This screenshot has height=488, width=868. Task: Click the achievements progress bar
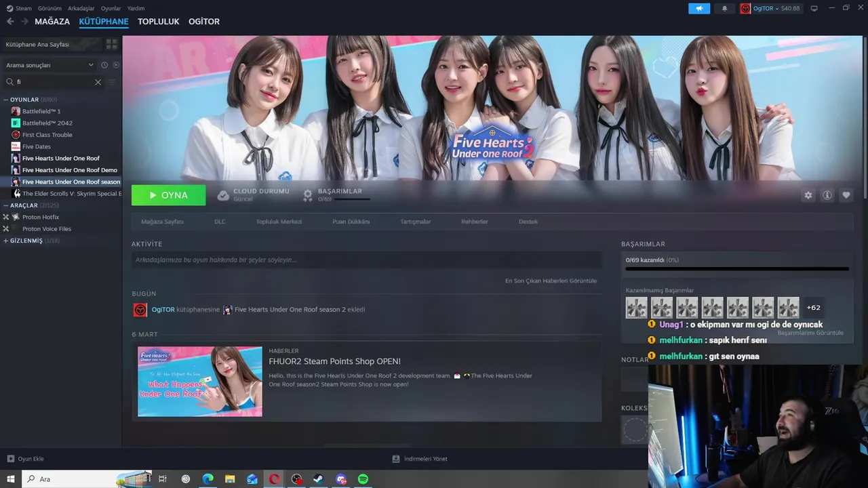point(737,269)
